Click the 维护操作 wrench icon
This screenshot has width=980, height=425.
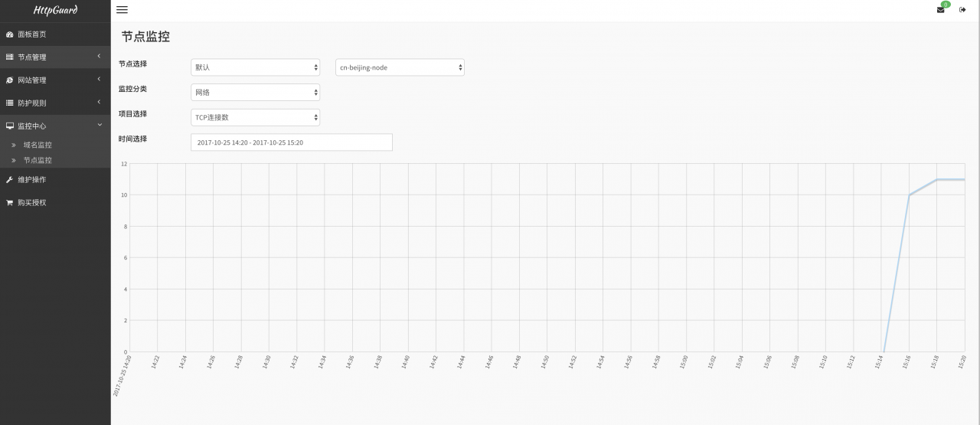[9, 180]
